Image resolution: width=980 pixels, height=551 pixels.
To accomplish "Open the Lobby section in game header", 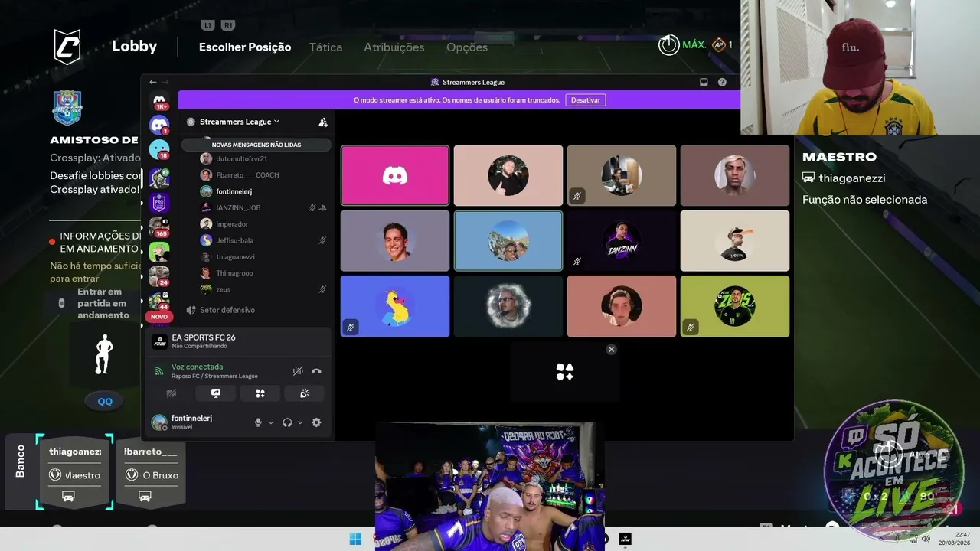I will coord(134,46).
